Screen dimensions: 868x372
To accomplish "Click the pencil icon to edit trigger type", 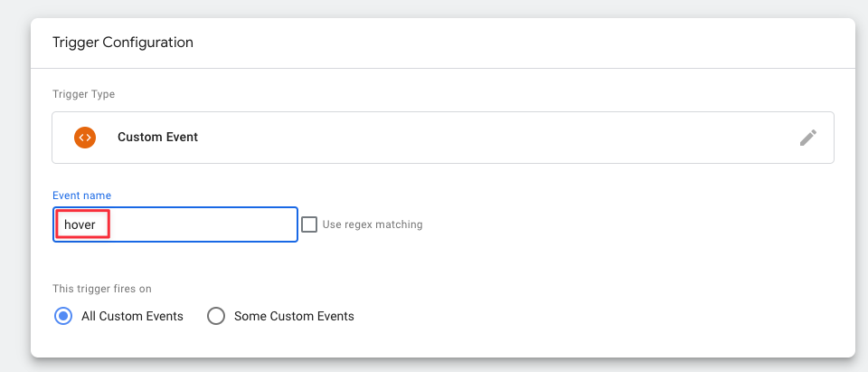I will (x=808, y=138).
